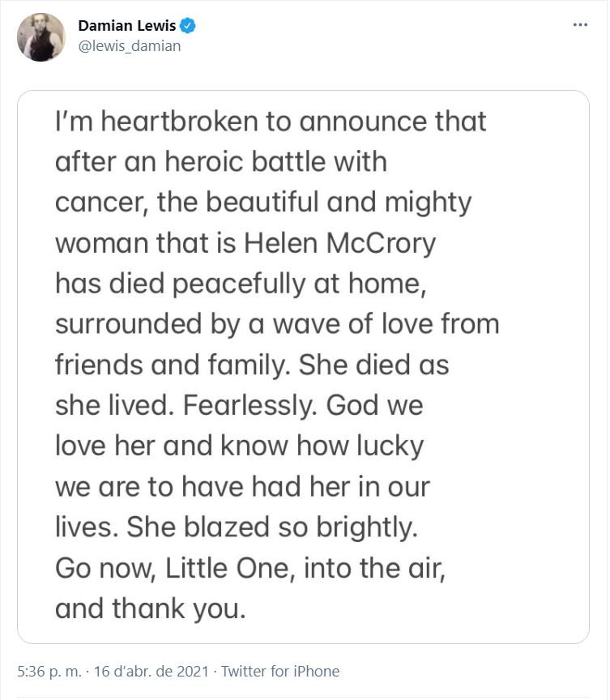Screen dimensions: 610x700
Task: Open the tweet's more options menu
Action: click(x=579, y=25)
